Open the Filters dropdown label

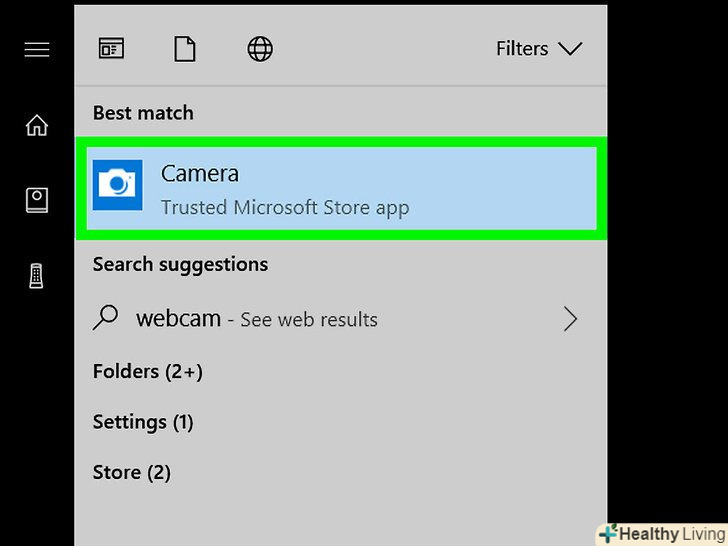522,48
